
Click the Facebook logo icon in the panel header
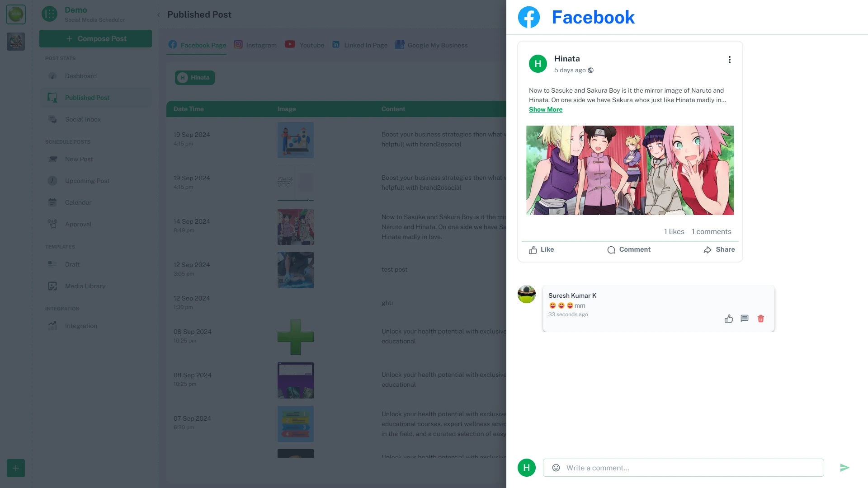[x=529, y=17]
